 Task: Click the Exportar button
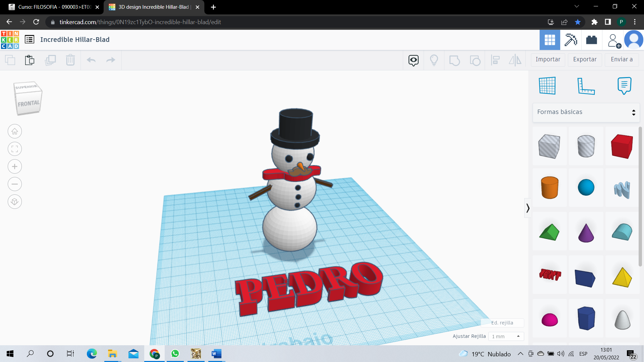[x=585, y=60]
